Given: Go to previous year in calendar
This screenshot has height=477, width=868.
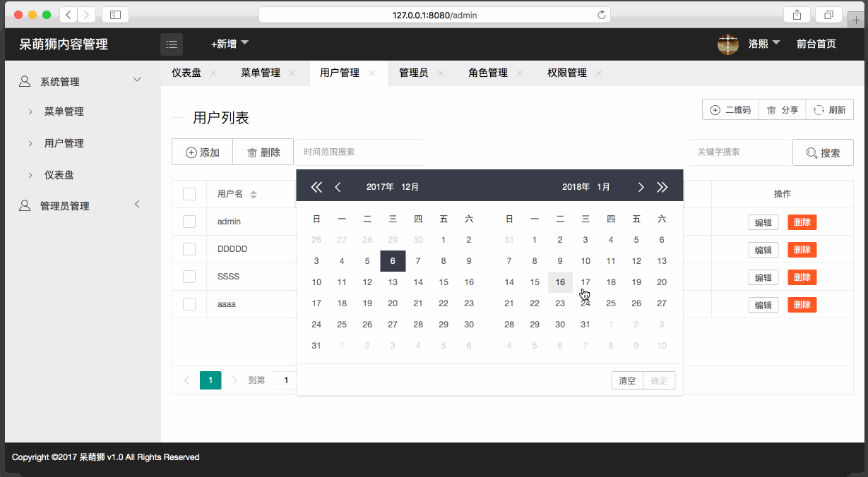Looking at the screenshot, I should (x=316, y=187).
